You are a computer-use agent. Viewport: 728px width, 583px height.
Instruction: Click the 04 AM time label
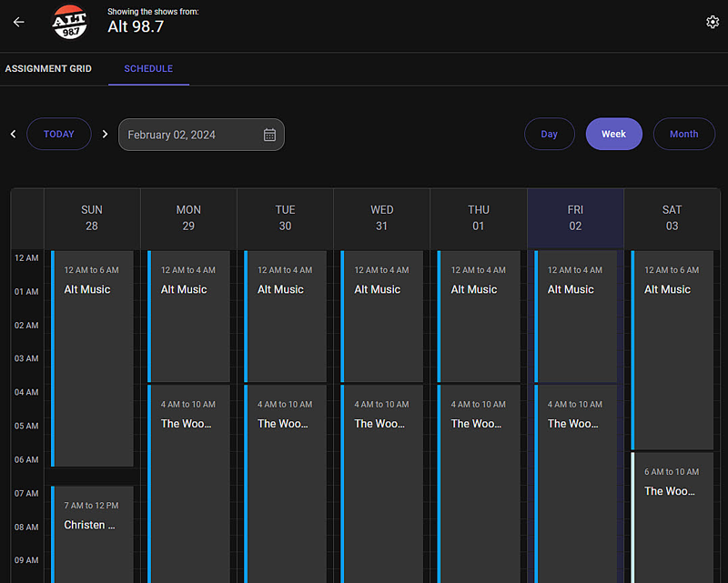(26, 392)
